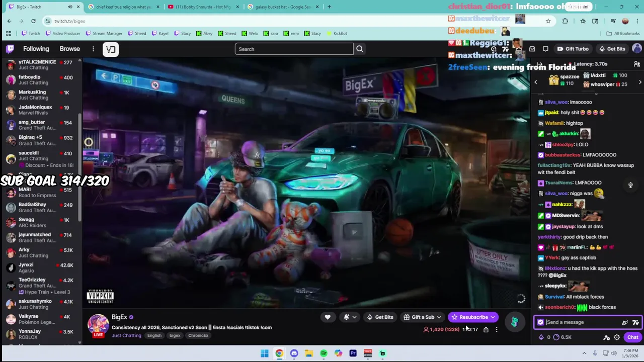Open fatboydip channel in sidebar
Image resolution: width=644 pixels, height=362 pixels.
pos(41,80)
